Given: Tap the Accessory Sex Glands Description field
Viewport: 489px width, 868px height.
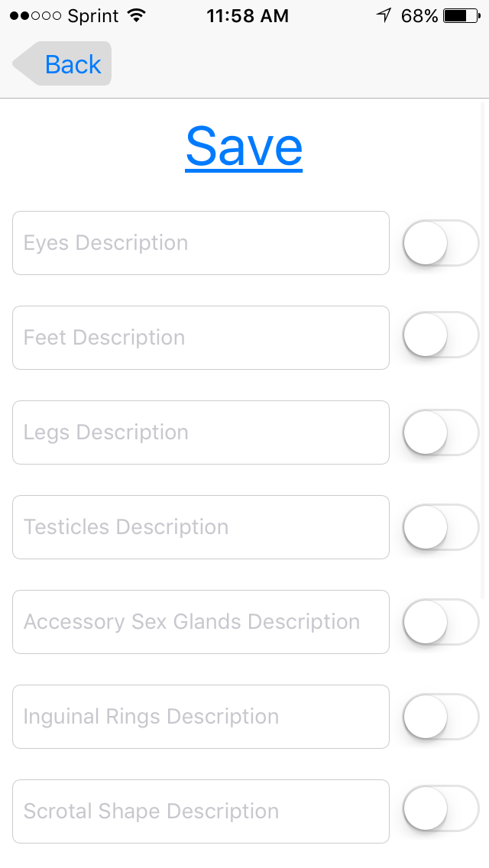Looking at the screenshot, I should 200,622.
